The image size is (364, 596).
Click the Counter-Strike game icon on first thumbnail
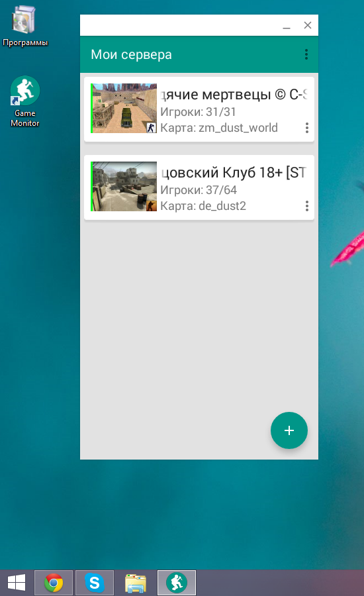tap(152, 128)
